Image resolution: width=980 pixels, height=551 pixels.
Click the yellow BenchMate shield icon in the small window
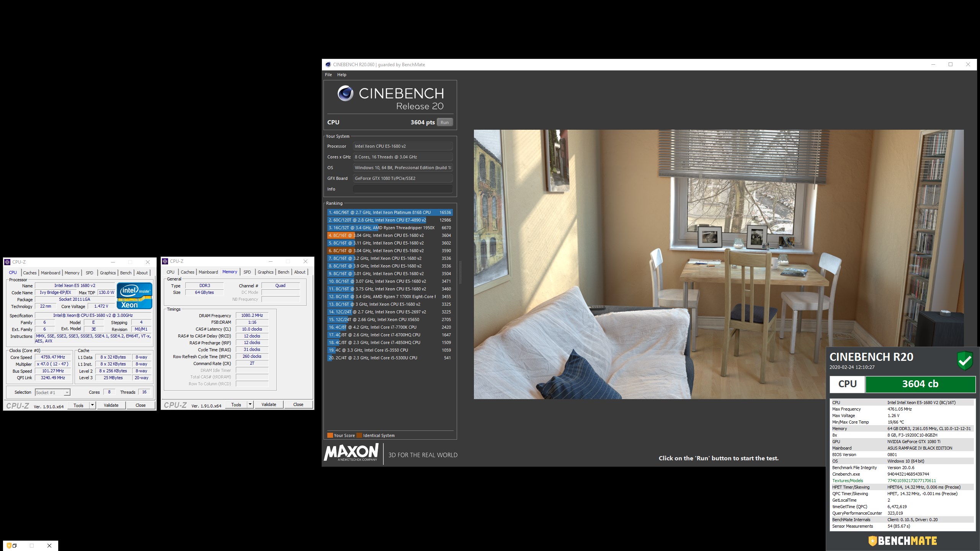coord(9,546)
